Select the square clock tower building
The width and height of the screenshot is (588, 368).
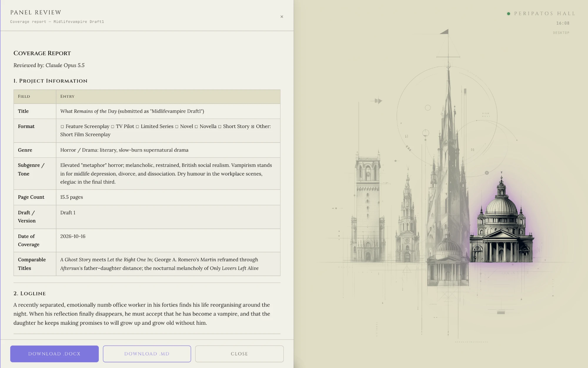point(367,206)
